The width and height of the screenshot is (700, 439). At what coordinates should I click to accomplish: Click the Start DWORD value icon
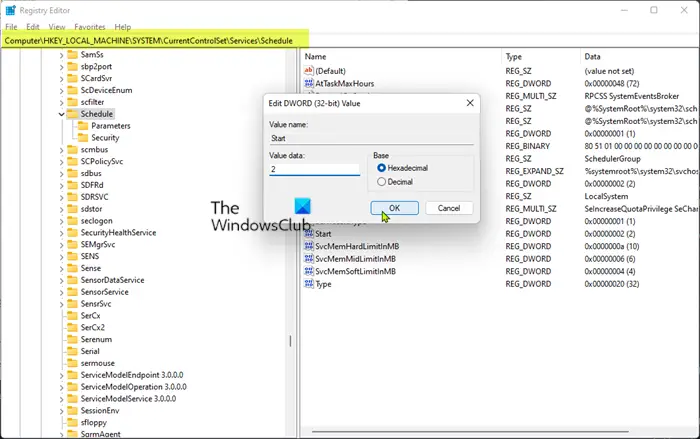tap(308, 234)
